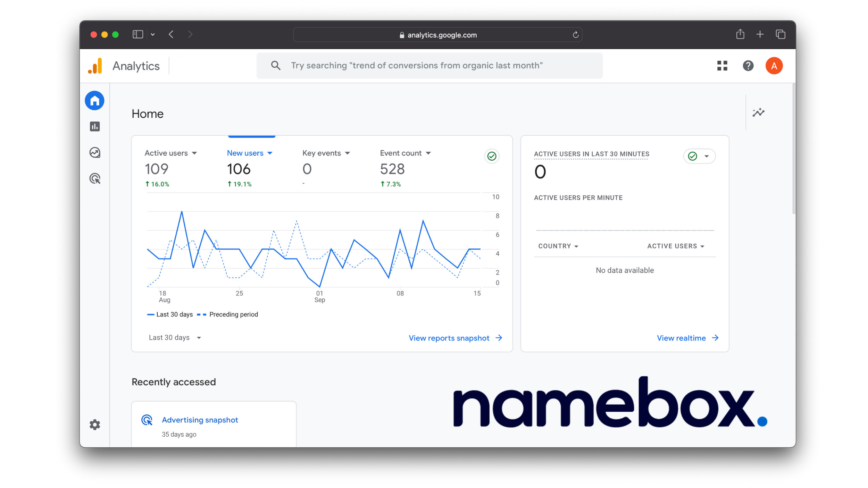868x488 pixels.
Task: Toggle the Safari sidebar
Action: coord(138,34)
